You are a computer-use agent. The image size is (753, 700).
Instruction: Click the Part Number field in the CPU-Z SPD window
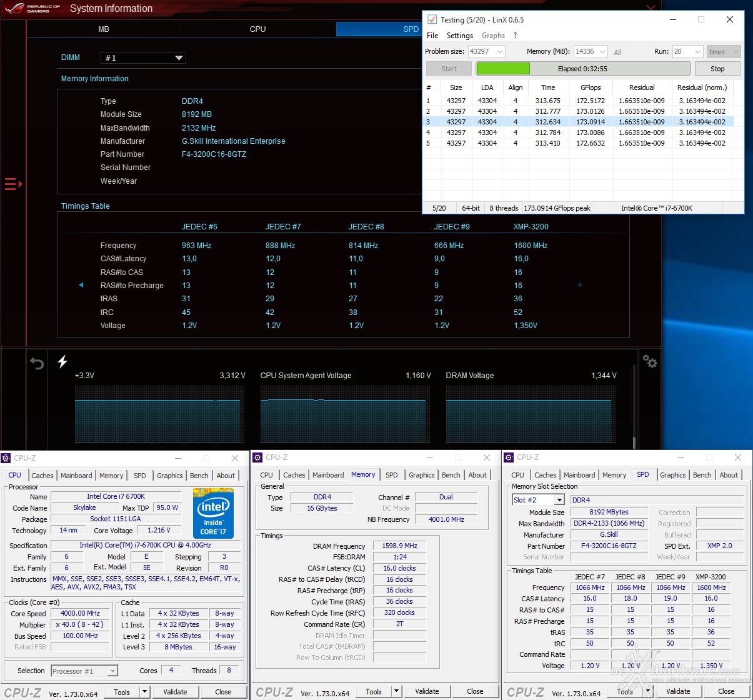(x=609, y=546)
